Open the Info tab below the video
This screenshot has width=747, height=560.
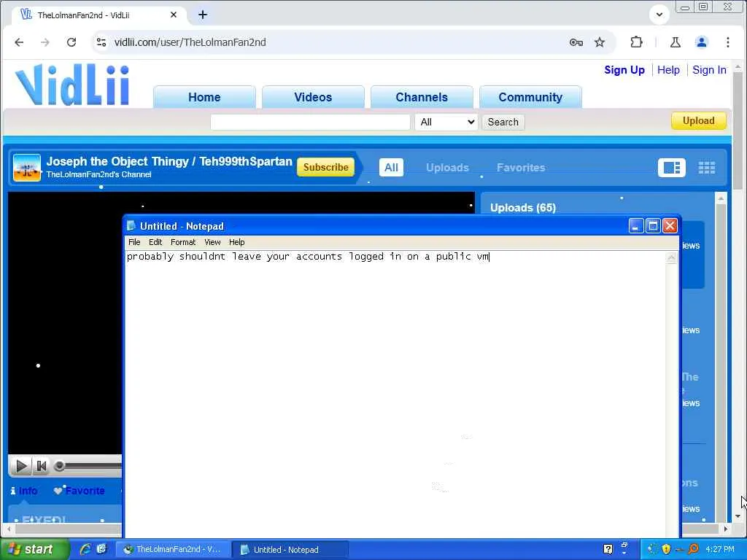click(x=24, y=491)
